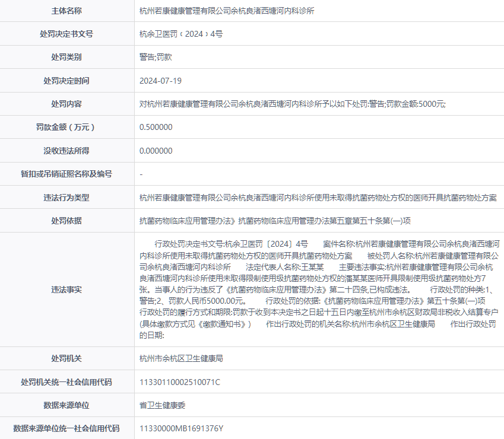Screen dimensions: 504x439
Task: Click the 暂扣或吊销证照名称及编号 label
Action: (66, 174)
